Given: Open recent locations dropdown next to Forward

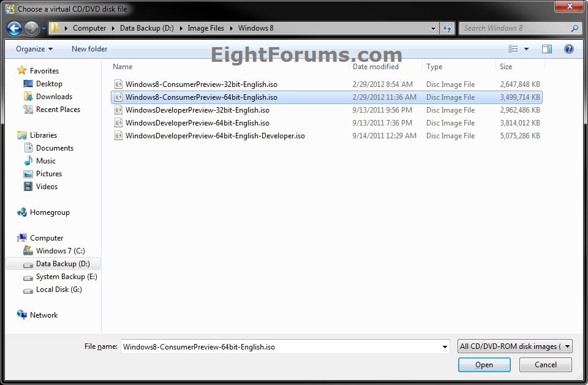Looking at the screenshot, I should click(x=43, y=29).
